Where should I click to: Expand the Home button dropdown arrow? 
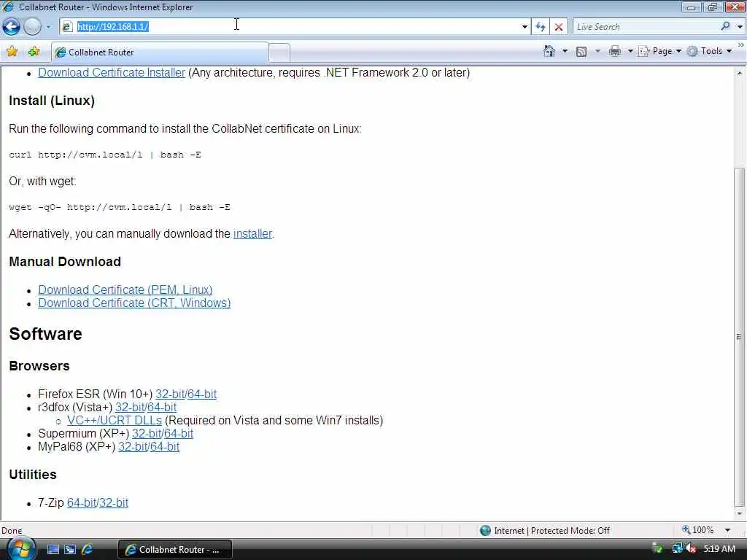coord(565,51)
